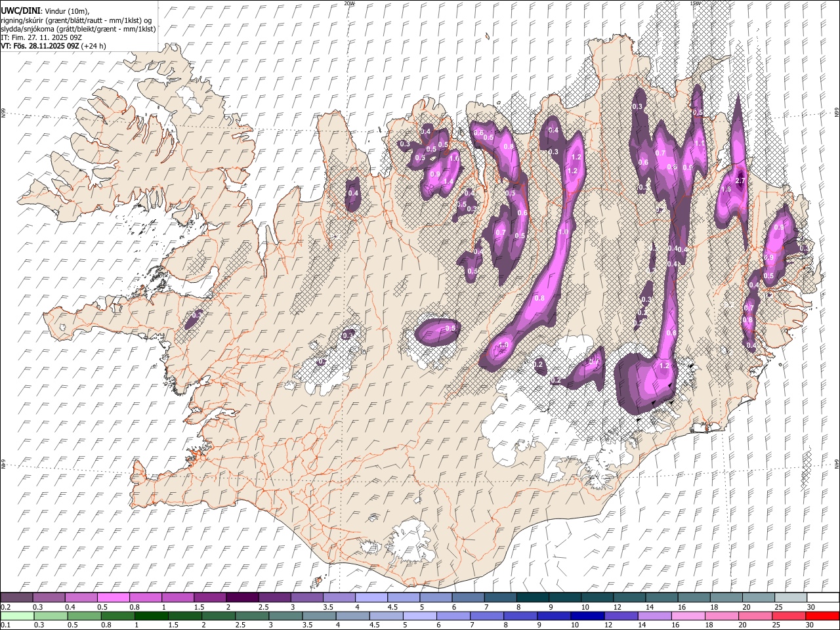This screenshot has width=840, height=630.
Task: Click the 1.4 precipitation value on the map
Action: tap(449, 182)
